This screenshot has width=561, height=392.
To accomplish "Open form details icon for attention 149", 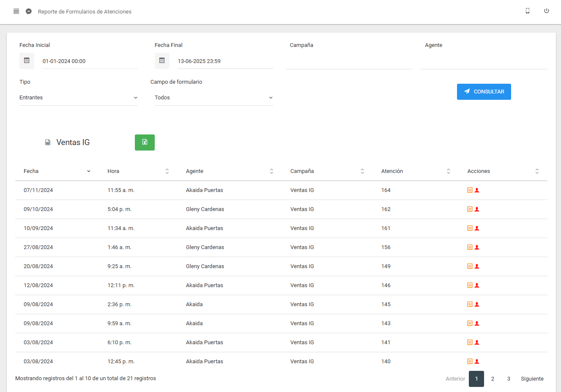I will tap(469, 266).
